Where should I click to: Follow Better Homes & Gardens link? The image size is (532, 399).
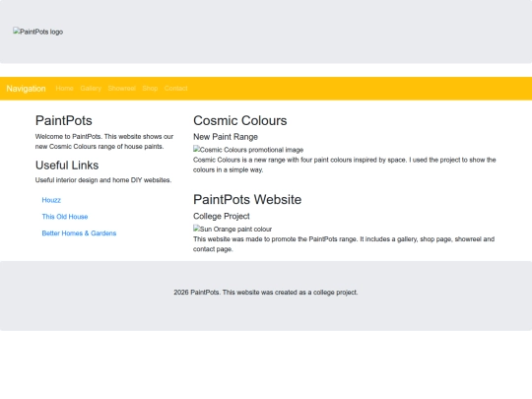pyautogui.click(x=79, y=233)
